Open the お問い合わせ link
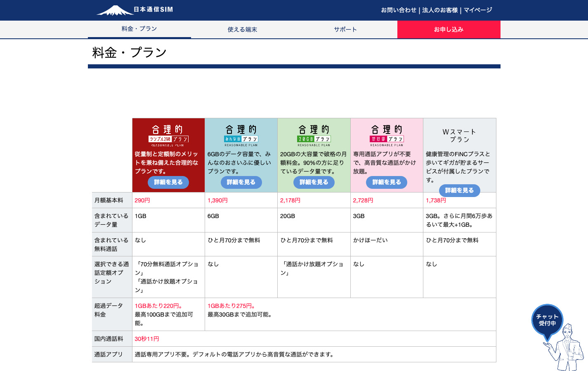 399,10
